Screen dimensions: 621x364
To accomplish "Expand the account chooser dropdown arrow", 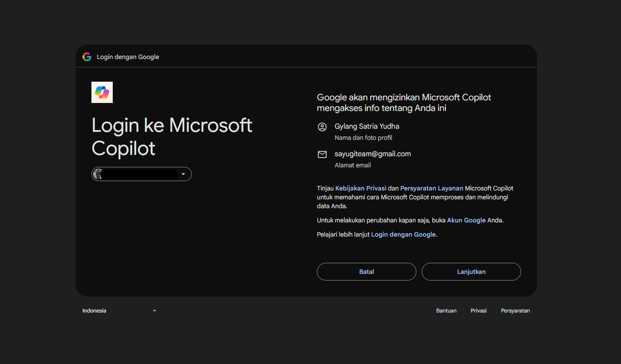I will [x=183, y=174].
